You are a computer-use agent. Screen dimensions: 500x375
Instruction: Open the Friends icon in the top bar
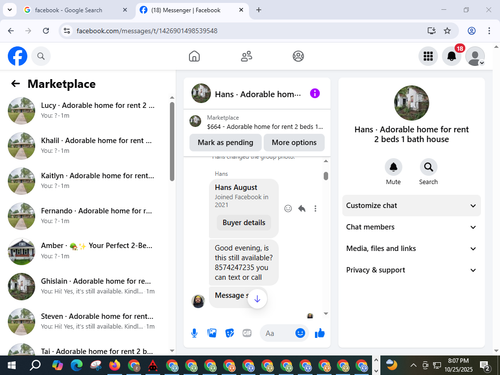pos(246,56)
